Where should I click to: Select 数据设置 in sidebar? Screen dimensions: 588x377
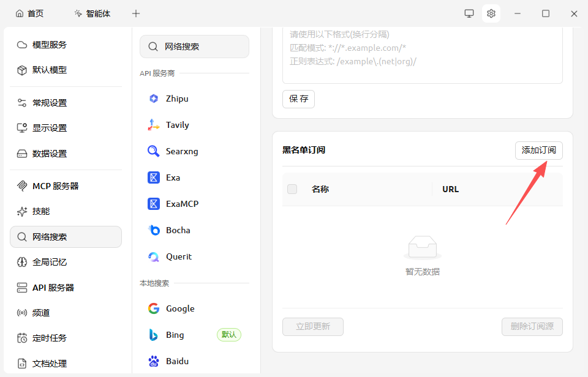coord(66,154)
